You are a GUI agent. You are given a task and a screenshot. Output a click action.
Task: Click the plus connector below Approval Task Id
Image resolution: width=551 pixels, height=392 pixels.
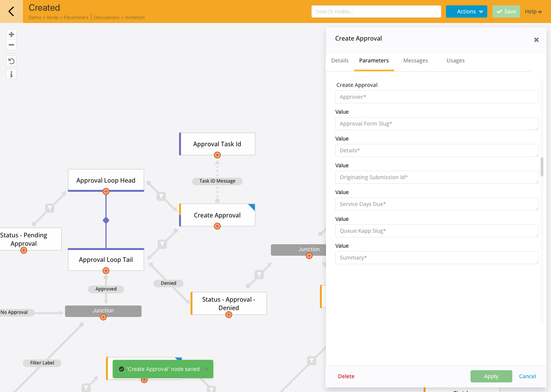pos(217,155)
